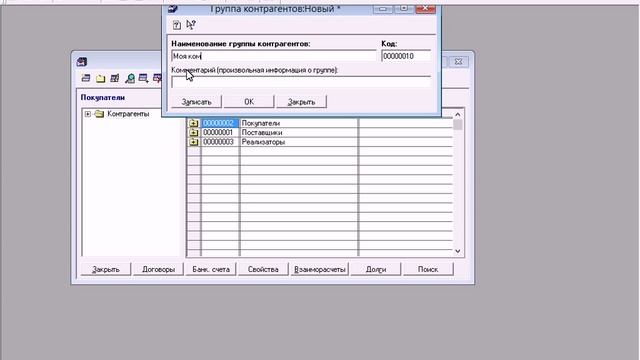This screenshot has width=640, height=360.
Task: Select the code cell 00000003
Action: click(x=220, y=142)
